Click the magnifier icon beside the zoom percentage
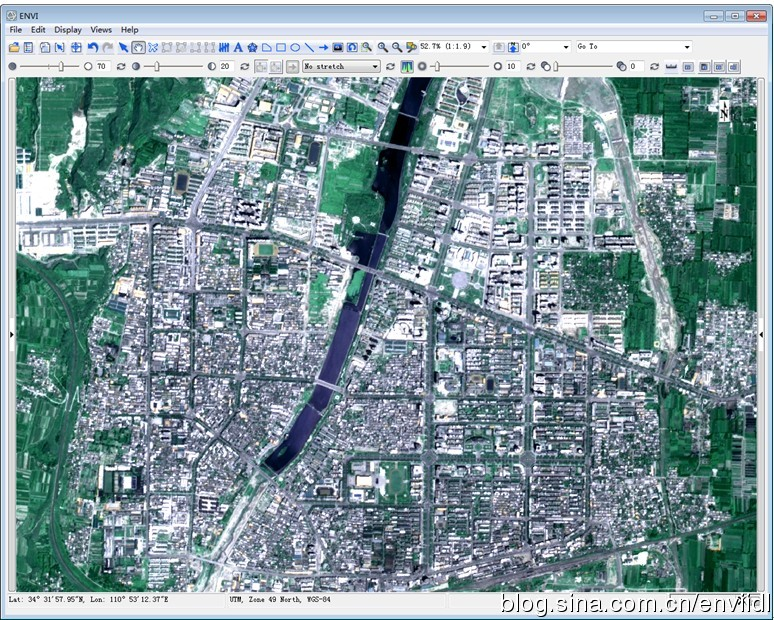 411,47
